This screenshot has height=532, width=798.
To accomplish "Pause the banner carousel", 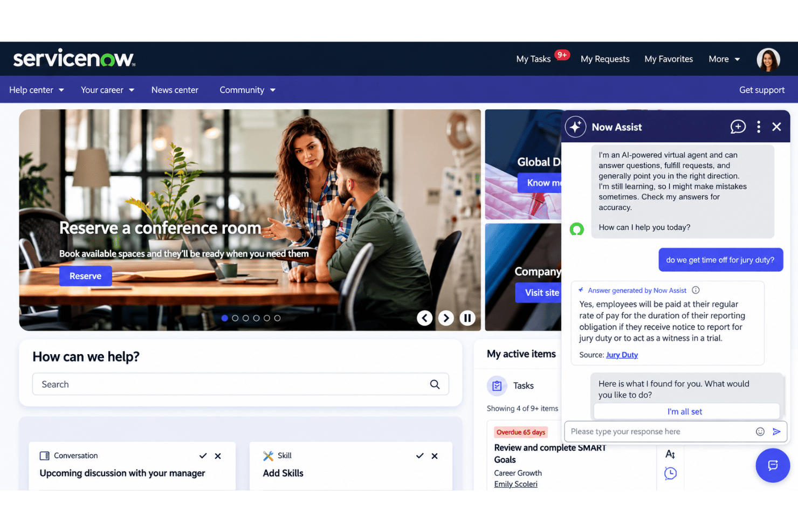I will pyautogui.click(x=467, y=318).
